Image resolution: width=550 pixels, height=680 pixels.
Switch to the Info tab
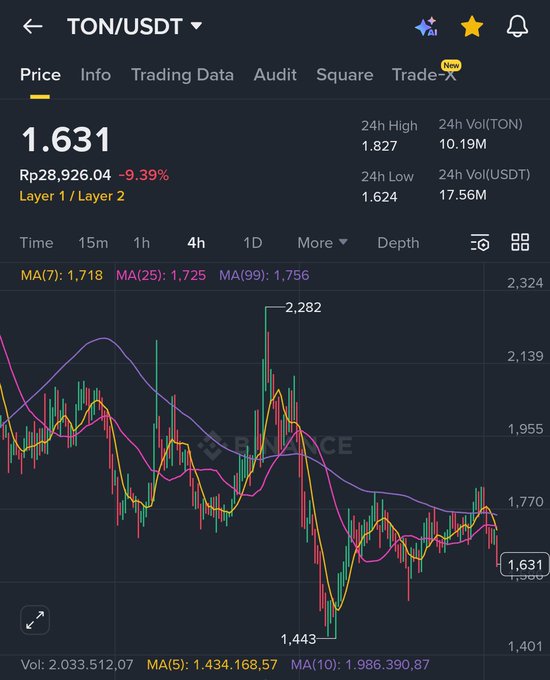[x=96, y=75]
